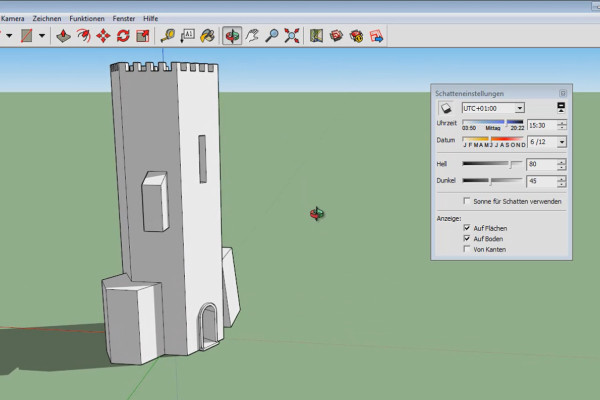The image size is (600, 400).
Task: Click the Dunkel value field showing 45
Action: (541, 181)
